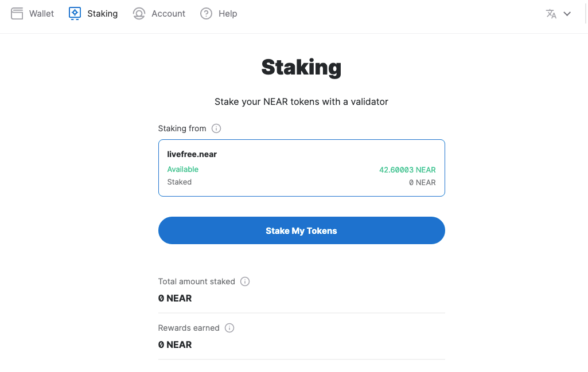Open the Help text label
Screen dimensions: 588x372
click(228, 13)
